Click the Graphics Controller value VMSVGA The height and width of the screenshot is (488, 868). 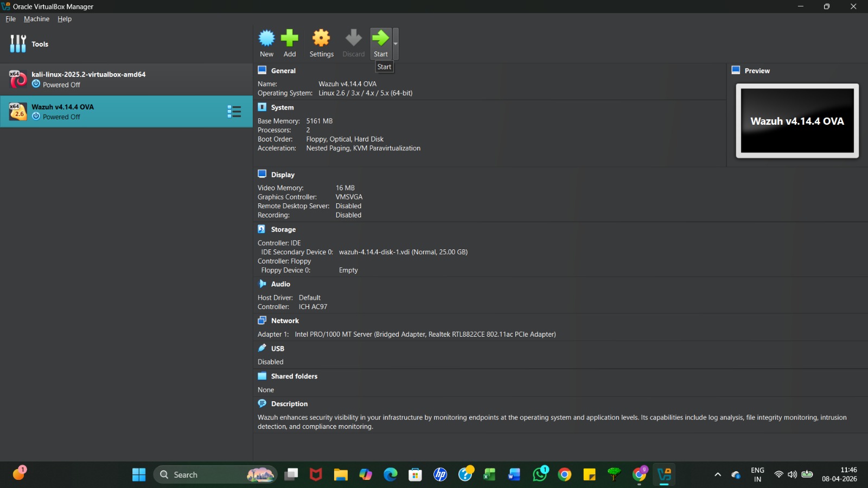pos(349,197)
